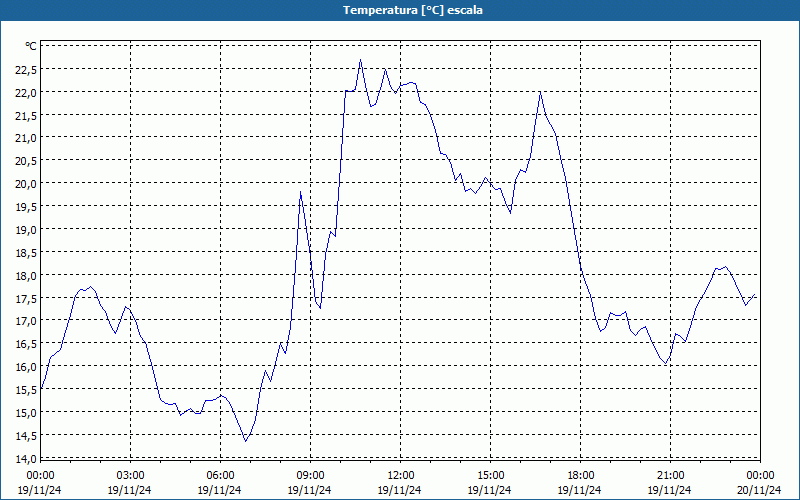
Task: Click the 'Temperatura [°C] escala' title
Action: pos(413,10)
